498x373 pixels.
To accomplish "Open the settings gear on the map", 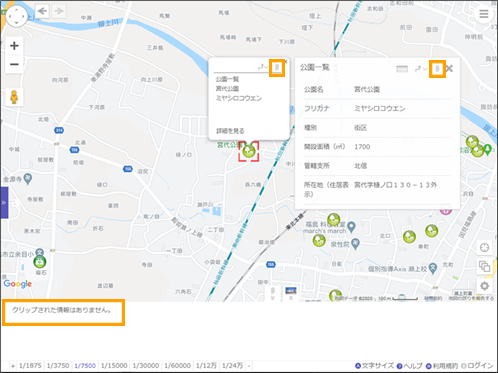I will 484,286.
